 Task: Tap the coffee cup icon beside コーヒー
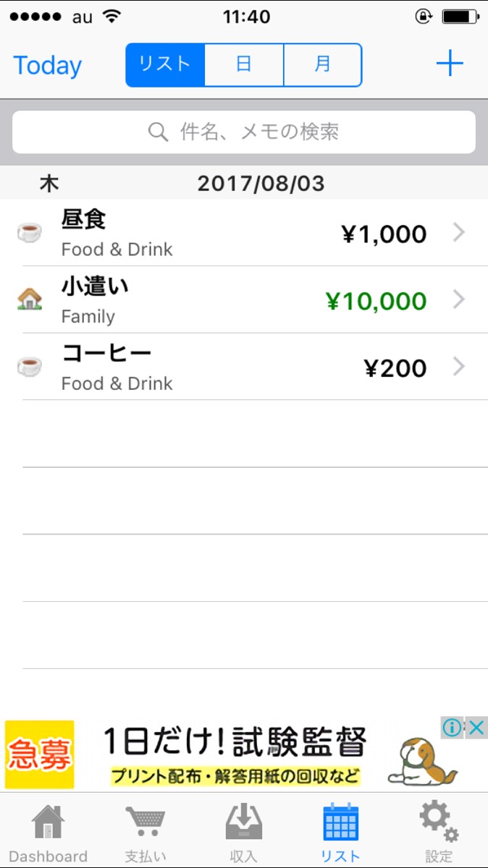pos(30,367)
